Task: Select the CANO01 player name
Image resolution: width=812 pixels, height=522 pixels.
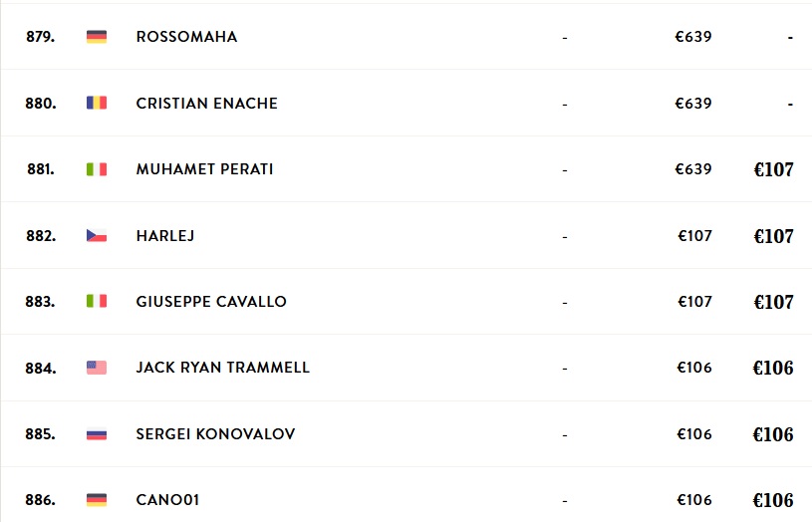Action: (x=167, y=500)
